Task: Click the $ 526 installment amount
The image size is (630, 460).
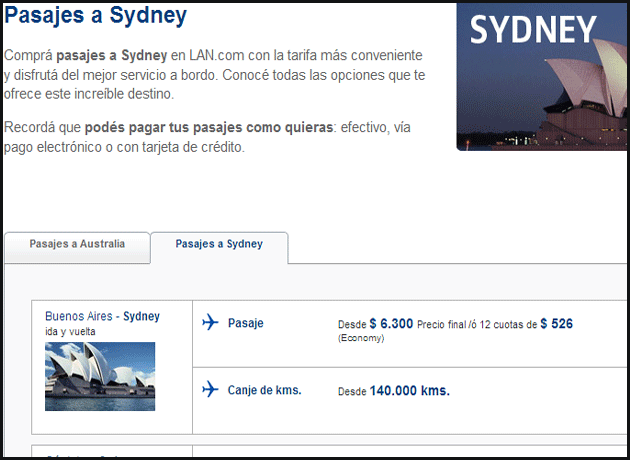Action: [557, 323]
